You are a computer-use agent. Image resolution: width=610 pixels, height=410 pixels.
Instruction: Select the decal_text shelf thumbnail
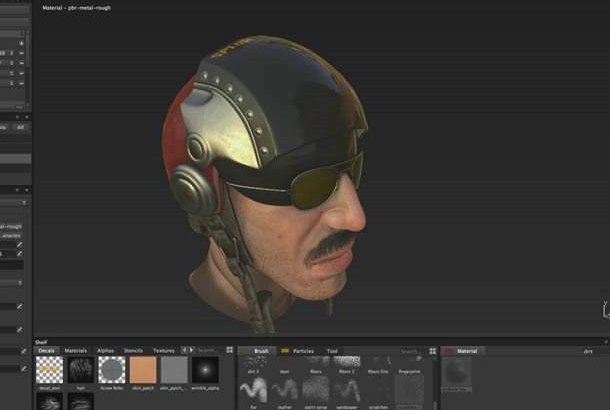pos(49,369)
